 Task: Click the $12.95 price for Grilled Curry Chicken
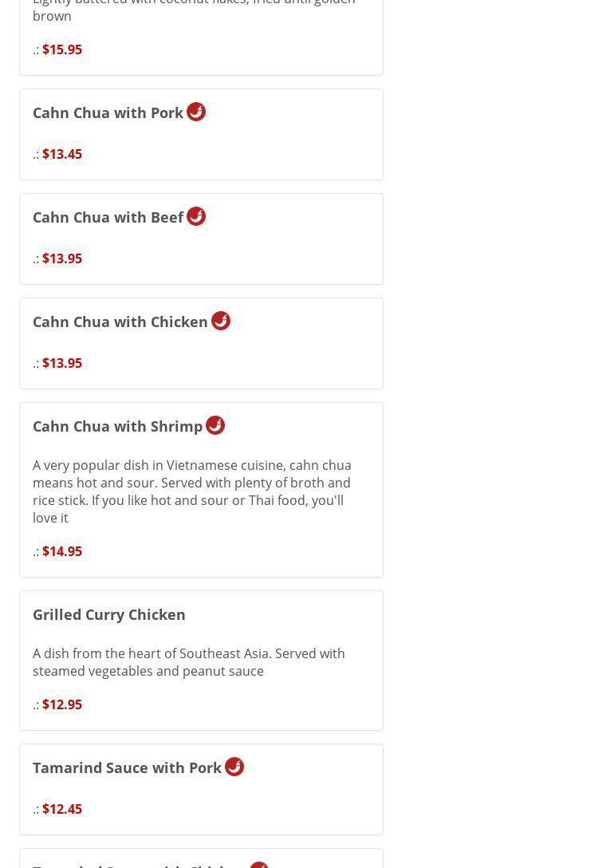coord(61,704)
